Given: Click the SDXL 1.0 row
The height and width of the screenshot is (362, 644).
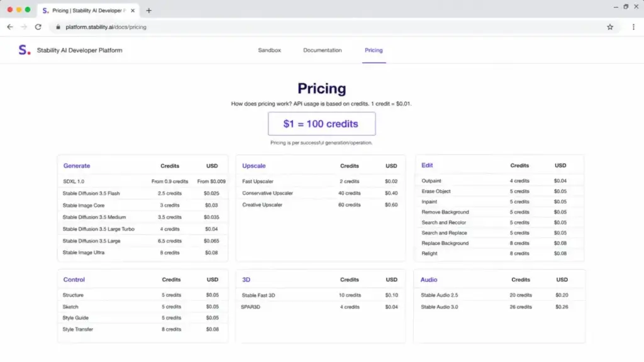Looking at the screenshot, I should click(143, 182).
